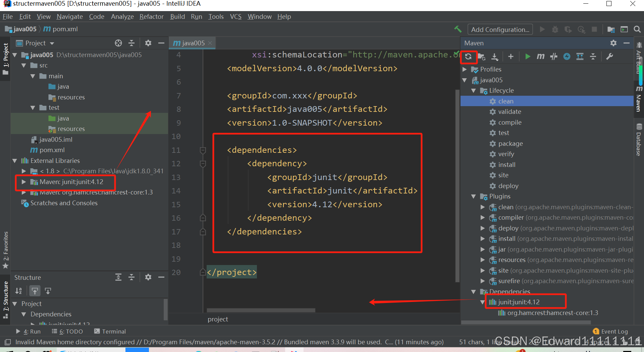Open the Event Log
The height and width of the screenshot is (352, 644).
pyautogui.click(x=610, y=331)
